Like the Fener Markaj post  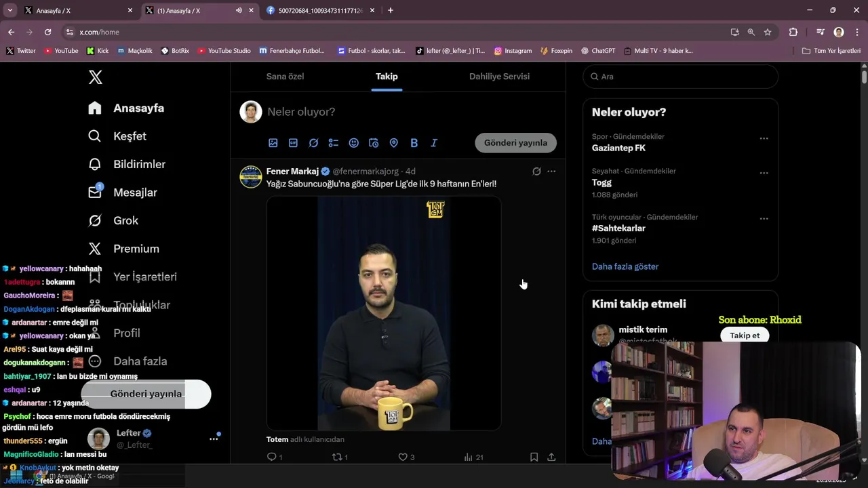pyautogui.click(x=406, y=457)
